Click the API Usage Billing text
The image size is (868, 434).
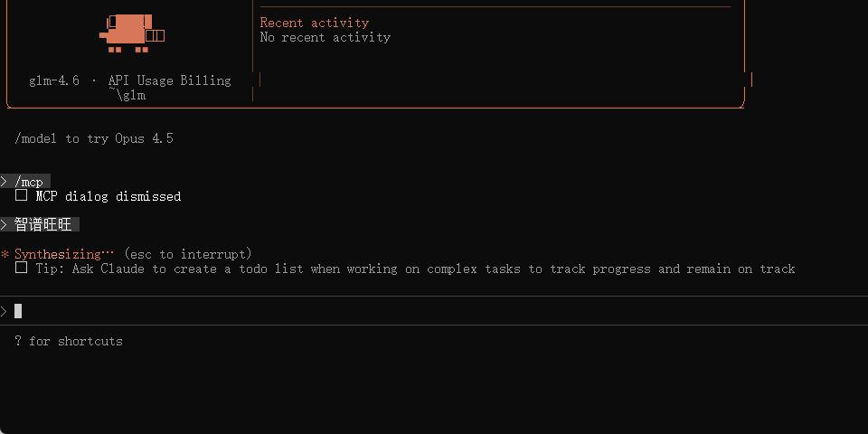point(169,80)
